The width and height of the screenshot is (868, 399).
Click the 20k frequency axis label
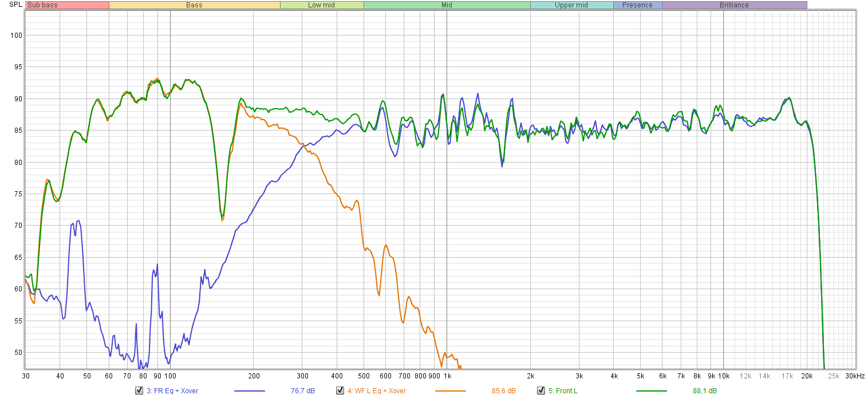pyautogui.click(x=807, y=376)
